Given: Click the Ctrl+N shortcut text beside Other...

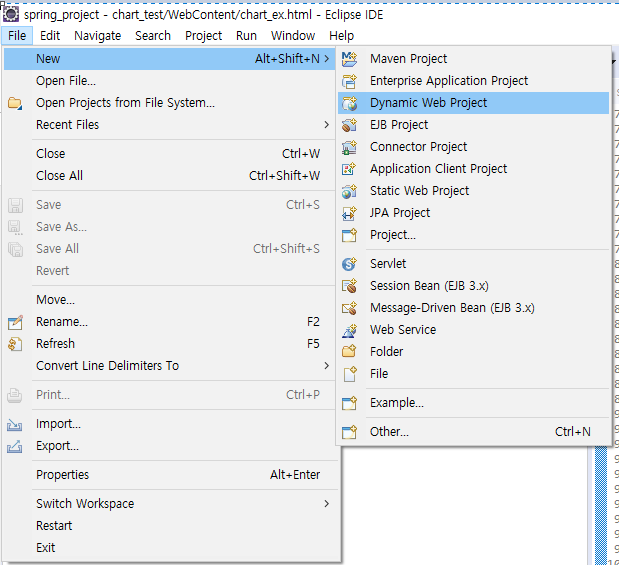Looking at the screenshot, I should pos(573,432).
